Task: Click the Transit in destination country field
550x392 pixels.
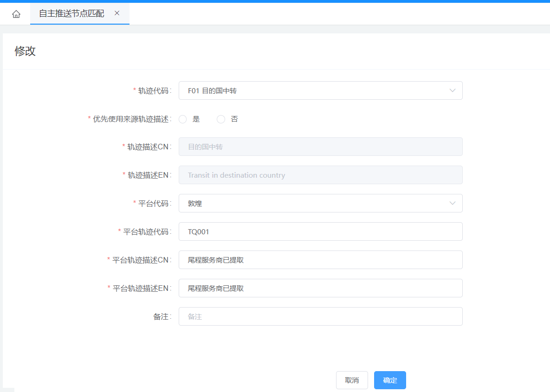Action: point(320,175)
